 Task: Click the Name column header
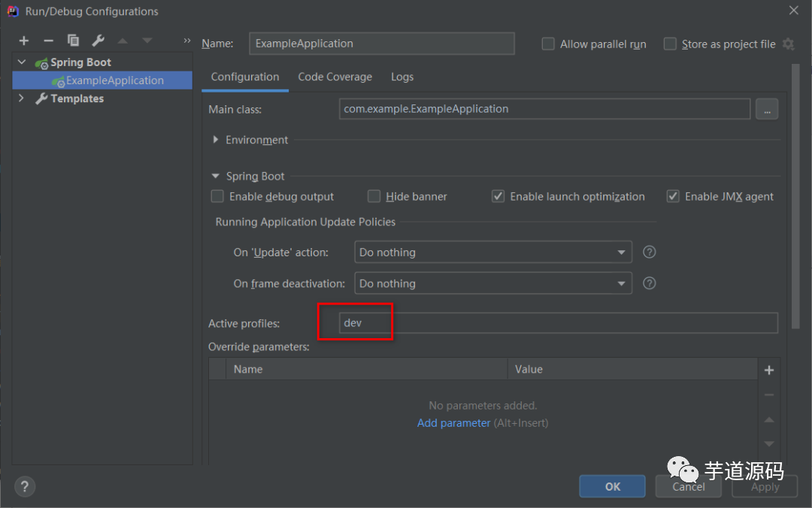click(x=367, y=369)
